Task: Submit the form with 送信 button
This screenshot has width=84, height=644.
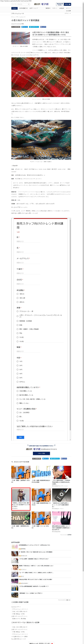Action: click(20, 437)
